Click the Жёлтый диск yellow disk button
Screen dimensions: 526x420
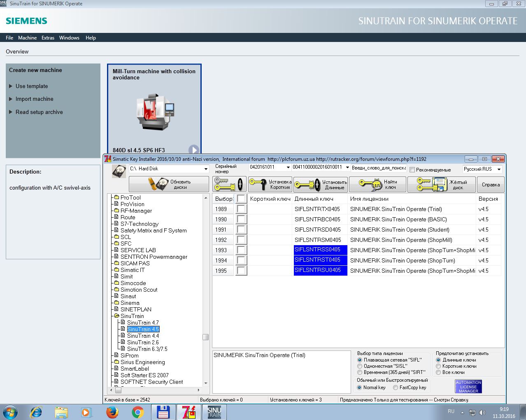tap(442, 184)
